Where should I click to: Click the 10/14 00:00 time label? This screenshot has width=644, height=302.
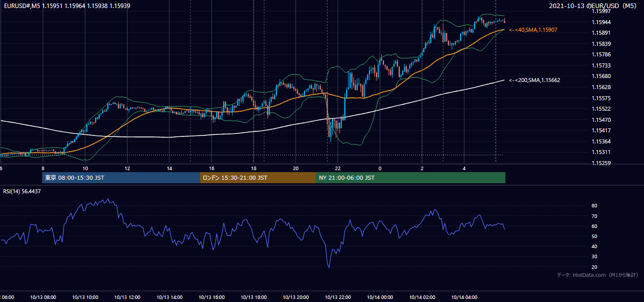[380, 297]
